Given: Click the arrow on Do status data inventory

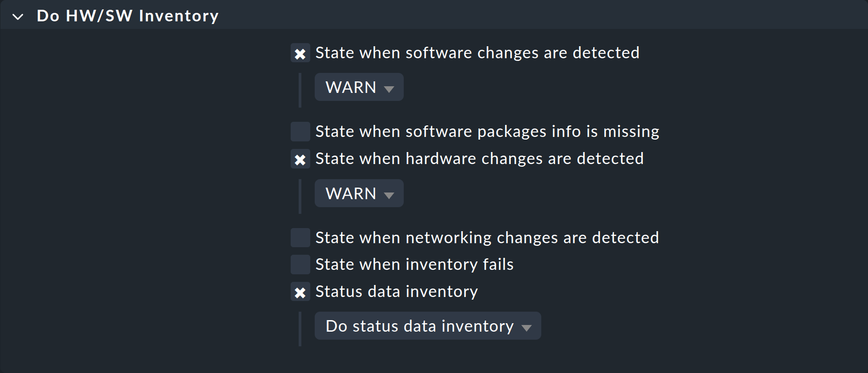Looking at the screenshot, I should coord(527,327).
